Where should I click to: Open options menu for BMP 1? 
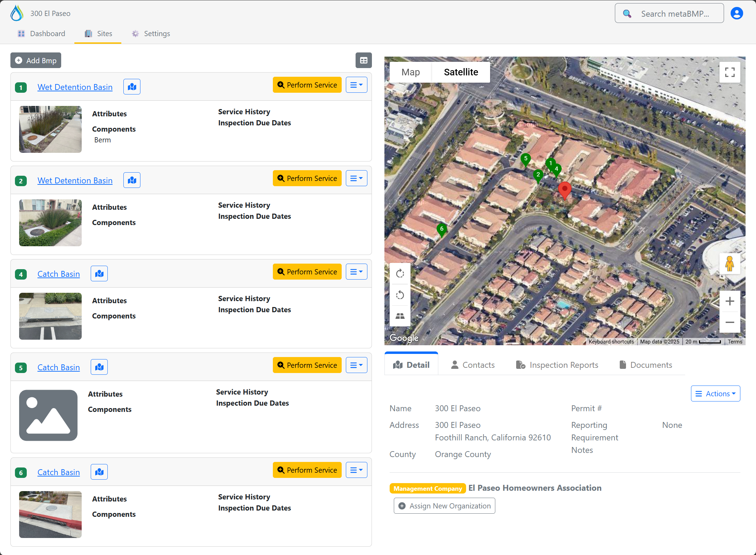(x=356, y=85)
